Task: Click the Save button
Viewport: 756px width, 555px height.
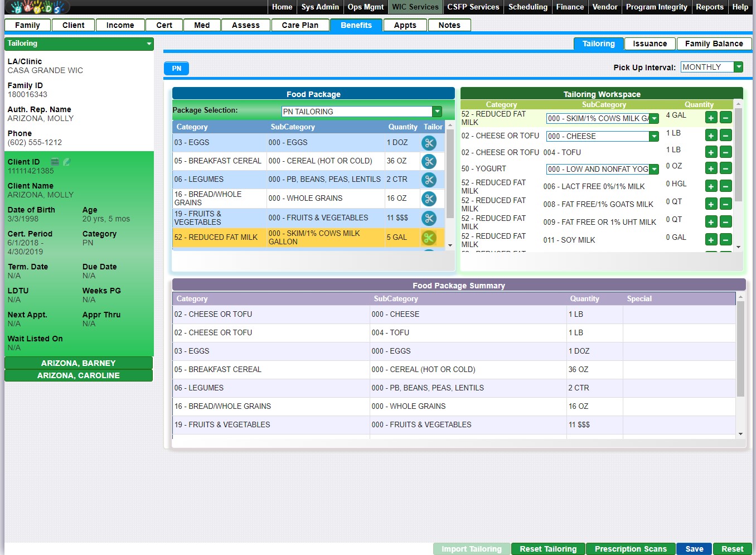Action: (x=694, y=549)
